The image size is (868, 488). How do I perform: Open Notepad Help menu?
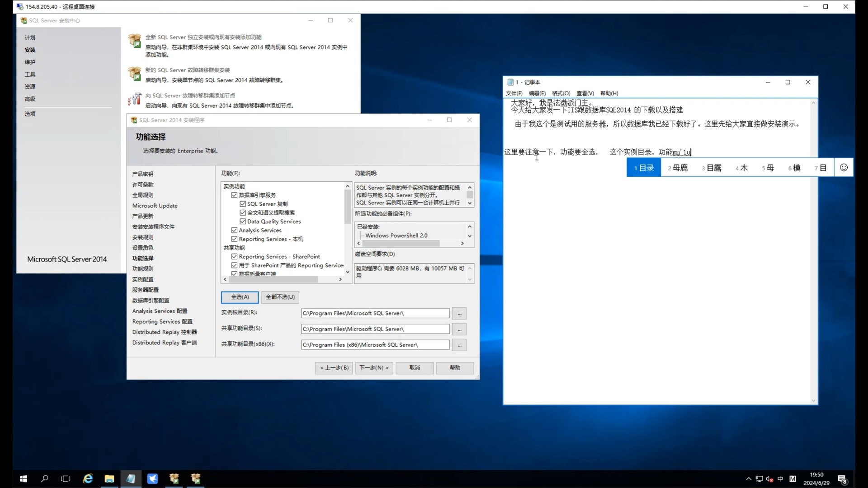(609, 94)
